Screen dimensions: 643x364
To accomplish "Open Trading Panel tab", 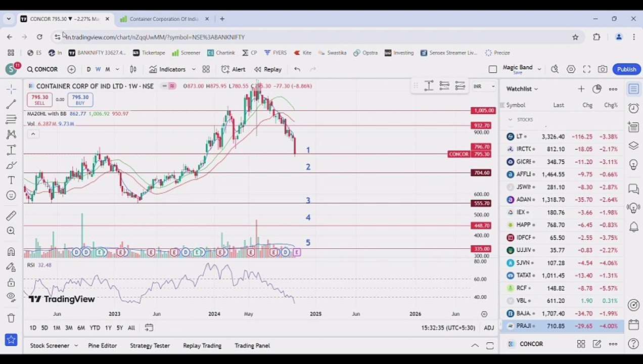I will point(252,346).
